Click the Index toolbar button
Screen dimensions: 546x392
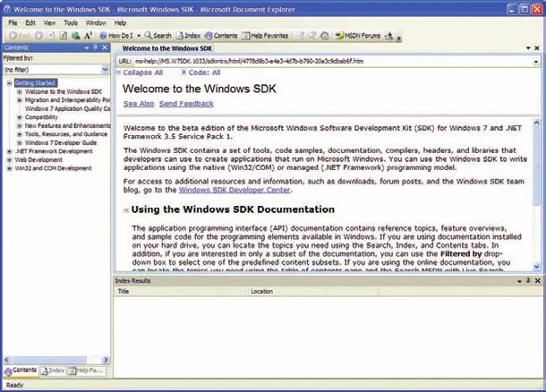[x=188, y=36]
